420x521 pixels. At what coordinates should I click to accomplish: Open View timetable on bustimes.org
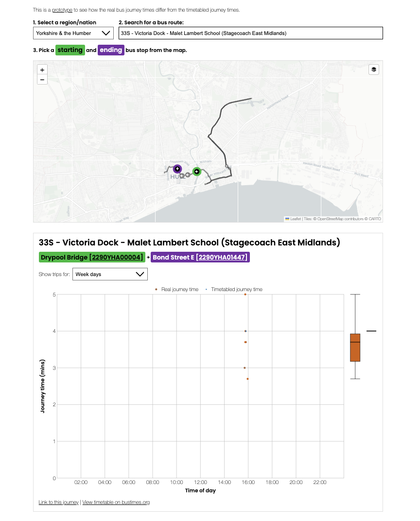116,502
